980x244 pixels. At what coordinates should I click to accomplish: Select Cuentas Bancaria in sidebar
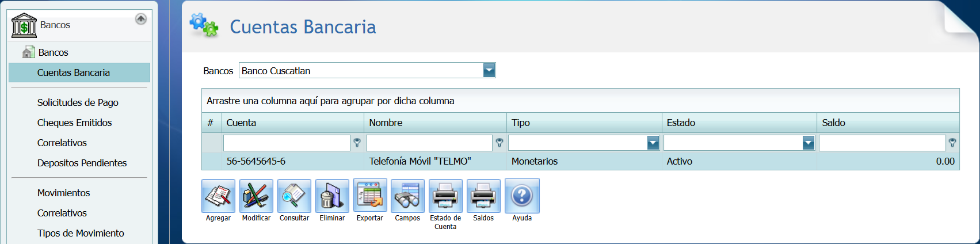[x=80, y=73]
